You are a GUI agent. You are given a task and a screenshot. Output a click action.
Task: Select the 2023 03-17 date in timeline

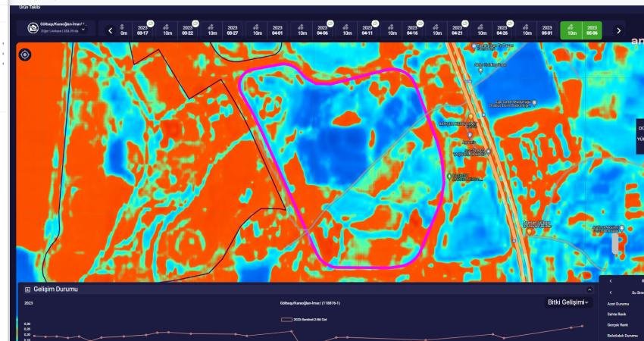coord(142,30)
